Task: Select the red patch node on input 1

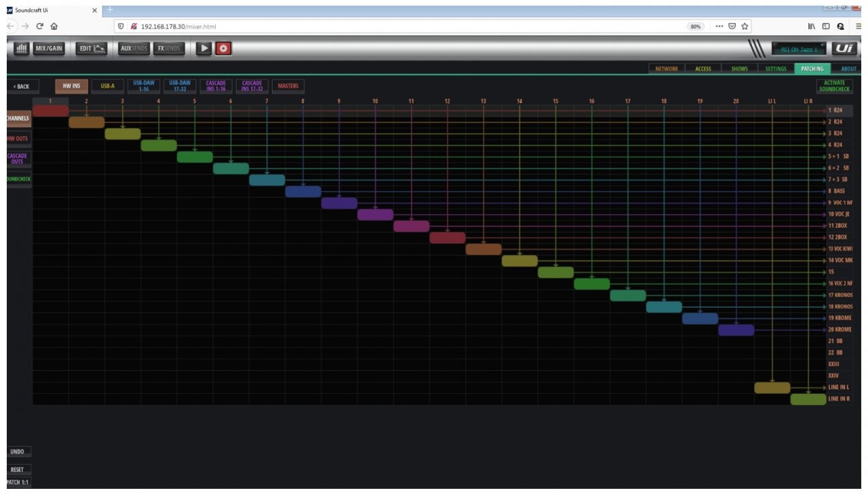Action: pos(51,111)
